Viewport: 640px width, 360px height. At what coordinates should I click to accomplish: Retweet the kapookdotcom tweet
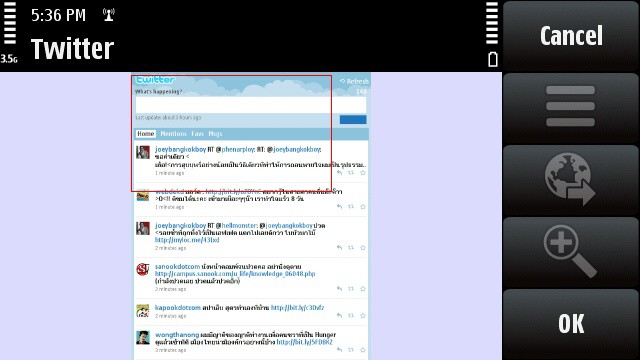coord(351,316)
